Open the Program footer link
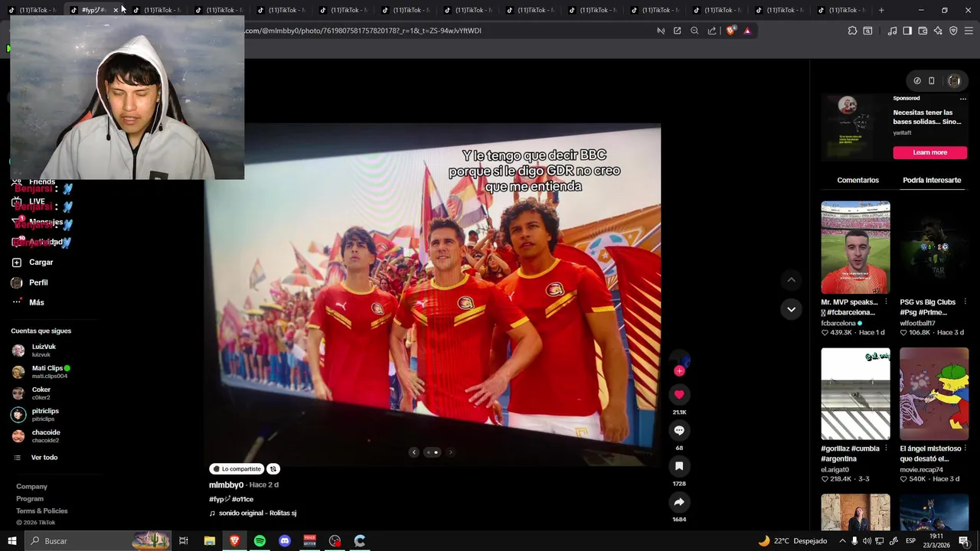Screen dimensions: 980x551 pos(30,499)
